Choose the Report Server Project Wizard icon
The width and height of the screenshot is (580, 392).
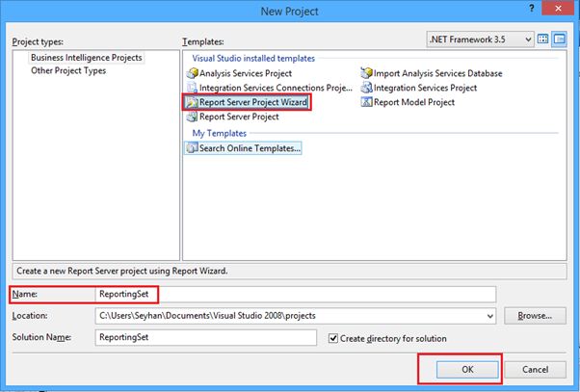[191, 102]
